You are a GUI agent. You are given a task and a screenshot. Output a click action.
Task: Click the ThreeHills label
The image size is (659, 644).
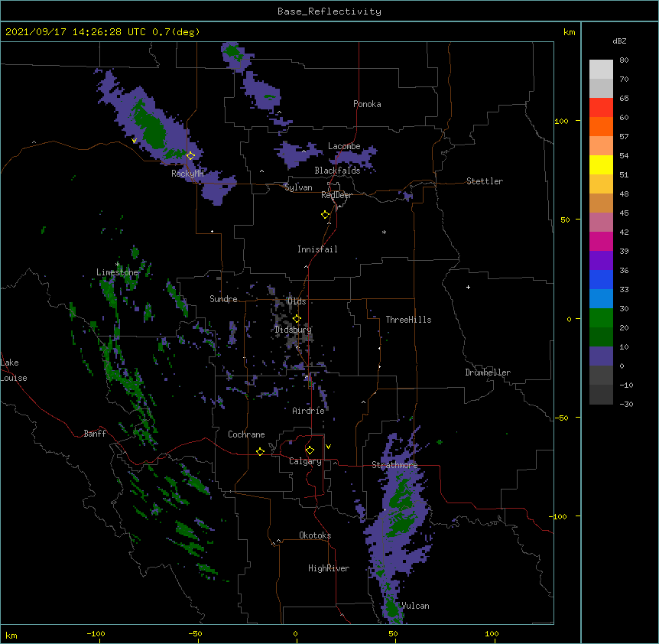[408, 320]
